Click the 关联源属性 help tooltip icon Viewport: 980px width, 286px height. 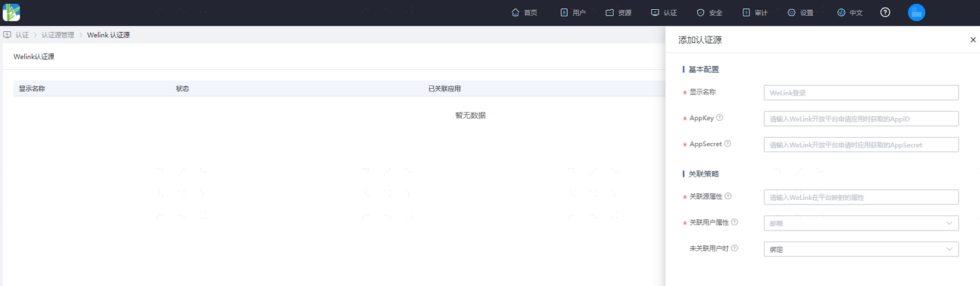(728, 196)
